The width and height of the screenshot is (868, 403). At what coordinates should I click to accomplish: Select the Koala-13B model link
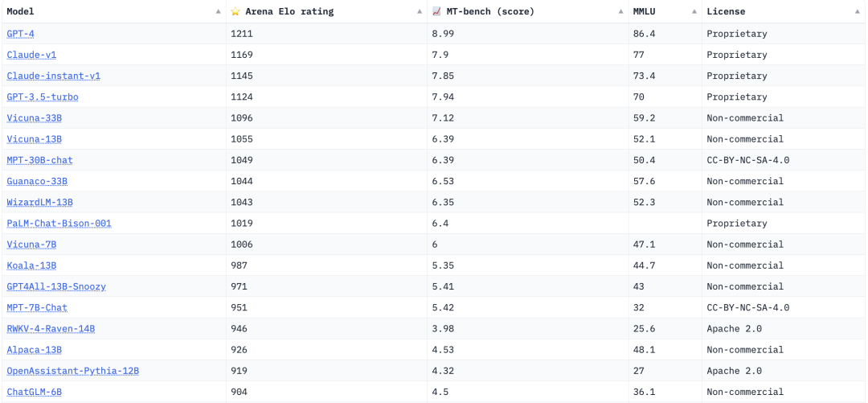(31, 265)
